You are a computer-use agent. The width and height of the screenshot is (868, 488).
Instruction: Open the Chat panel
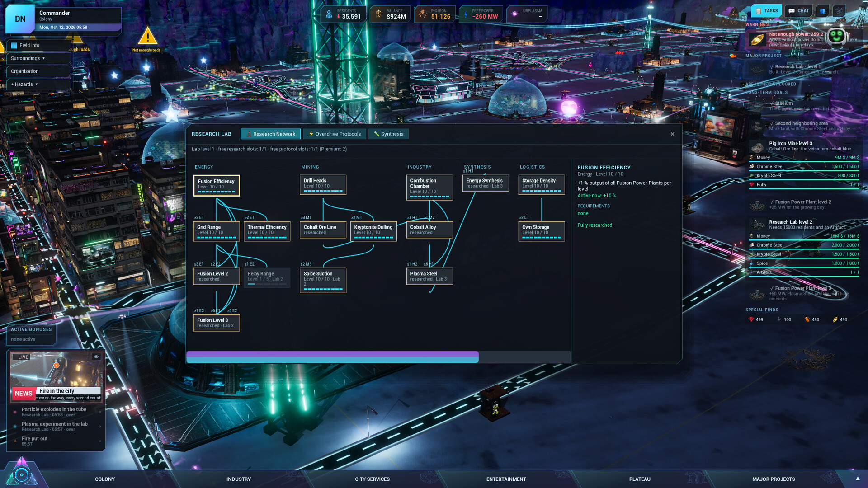click(799, 11)
